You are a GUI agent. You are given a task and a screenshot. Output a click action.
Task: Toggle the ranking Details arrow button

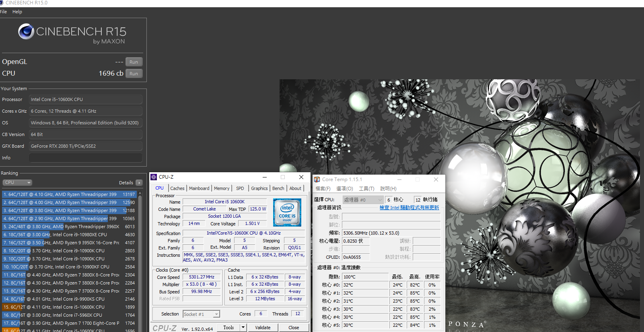click(139, 183)
